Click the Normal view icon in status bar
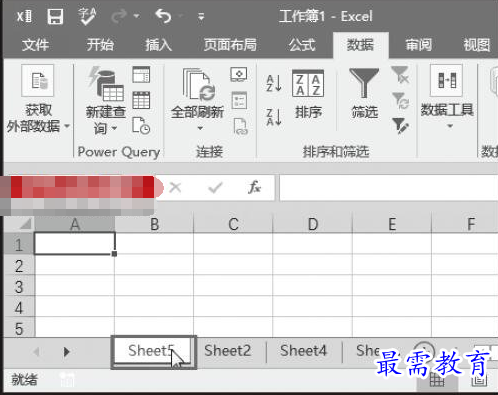Image resolution: width=498 pixels, height=395 pixels. (x=437, y=379)
